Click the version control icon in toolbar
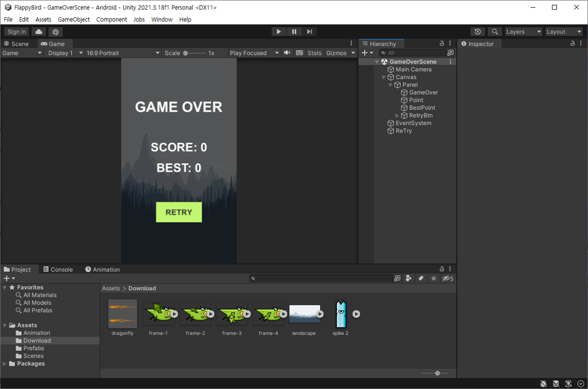 [56, 32]
